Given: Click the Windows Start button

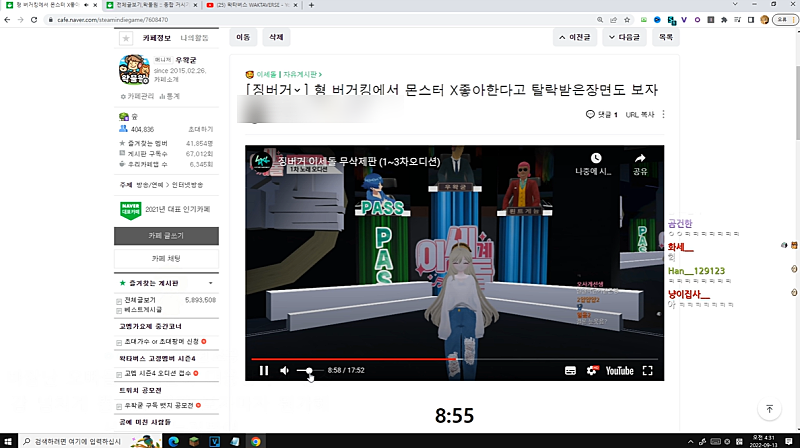Looking at the screenshot, I should [x=10, y=440].
